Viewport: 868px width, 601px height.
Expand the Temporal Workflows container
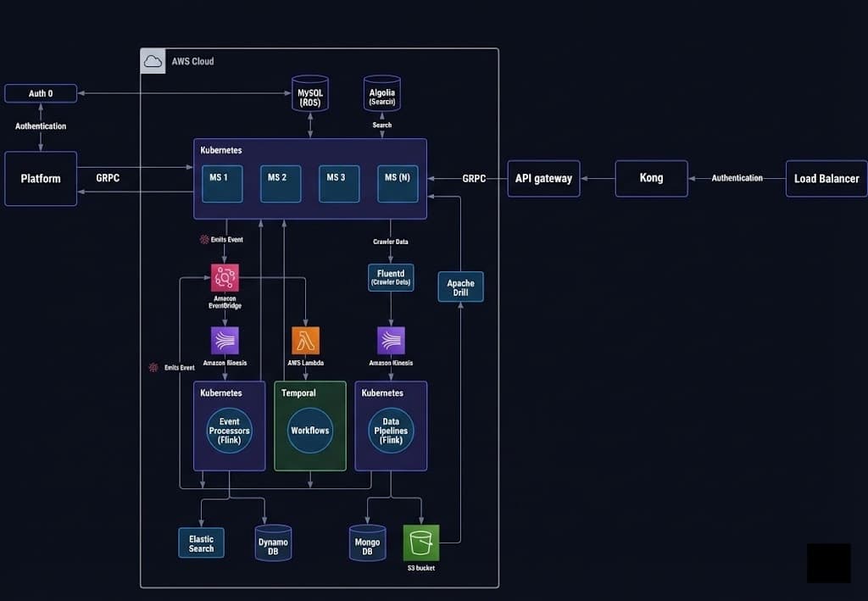pos(309,426)
